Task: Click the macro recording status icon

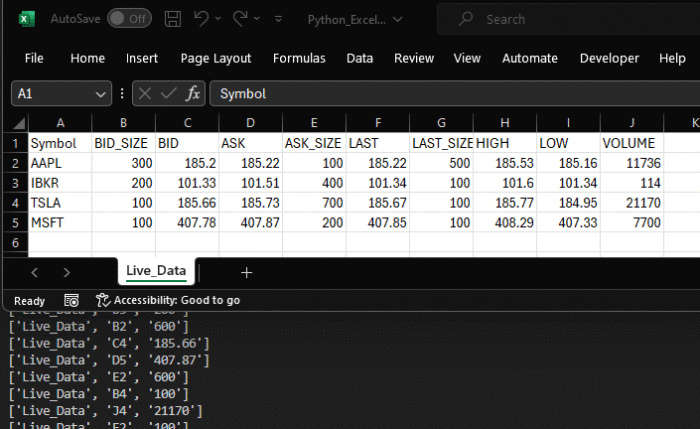Action: tap(71, 300)
